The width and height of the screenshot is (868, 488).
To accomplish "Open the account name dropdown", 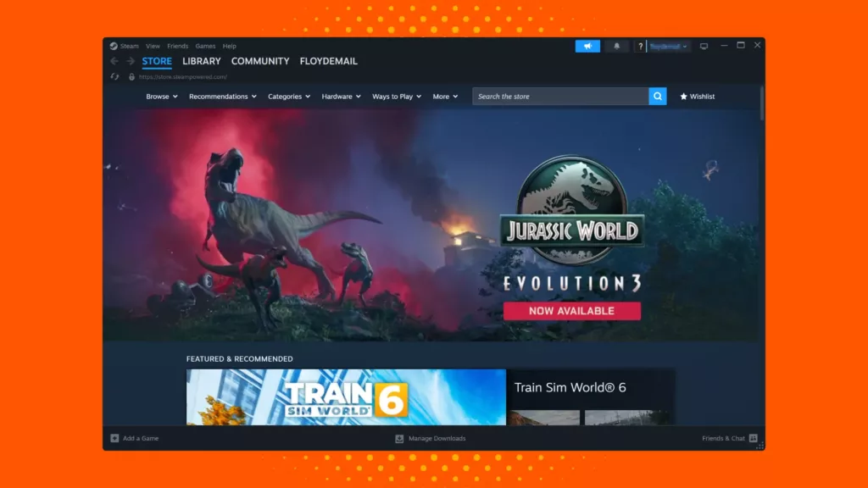I will pyautogui.click(x=665, y=46).
